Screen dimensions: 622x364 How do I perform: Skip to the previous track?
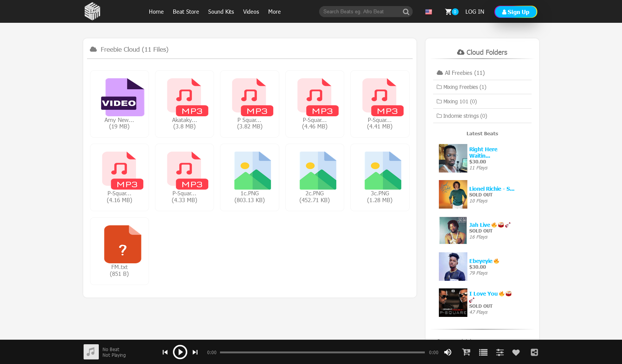pos(165,352)
